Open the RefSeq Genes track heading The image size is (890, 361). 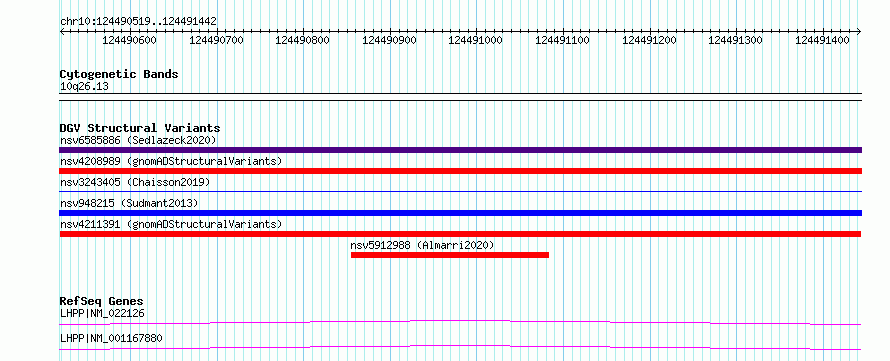pos(101,301)
